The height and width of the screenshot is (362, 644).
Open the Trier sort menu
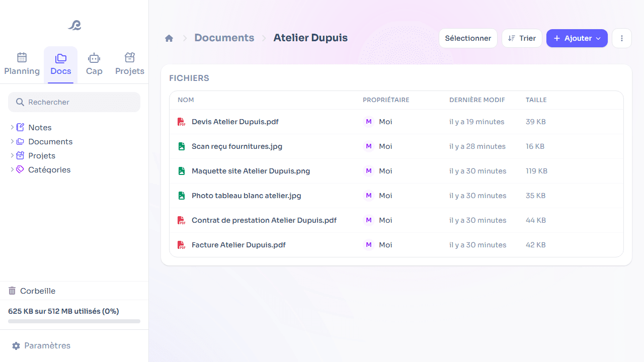[522, 38]
